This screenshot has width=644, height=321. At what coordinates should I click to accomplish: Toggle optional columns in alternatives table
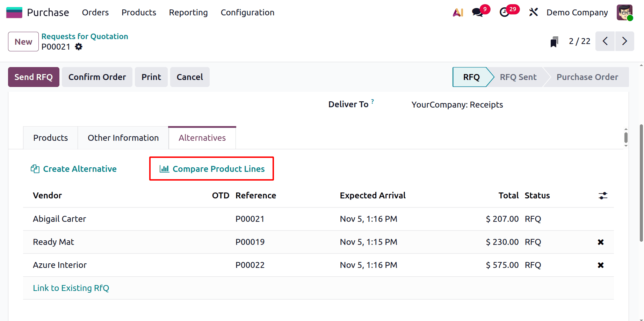click(603, 196)
